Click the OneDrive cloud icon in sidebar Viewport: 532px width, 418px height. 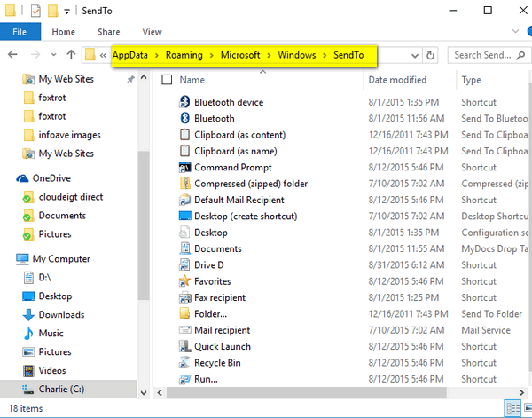[22, 178]
